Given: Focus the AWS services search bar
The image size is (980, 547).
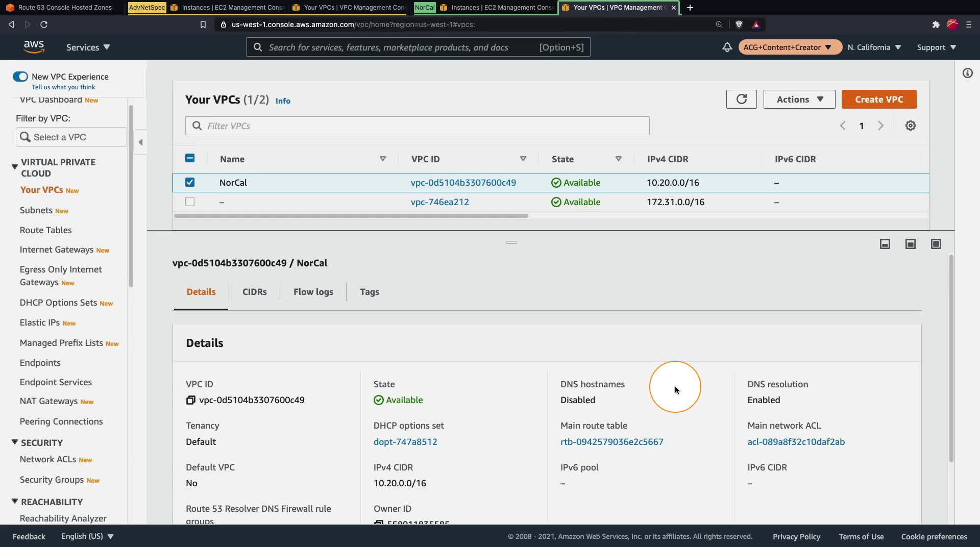Looking at the screenshot, I should point(418,47).
